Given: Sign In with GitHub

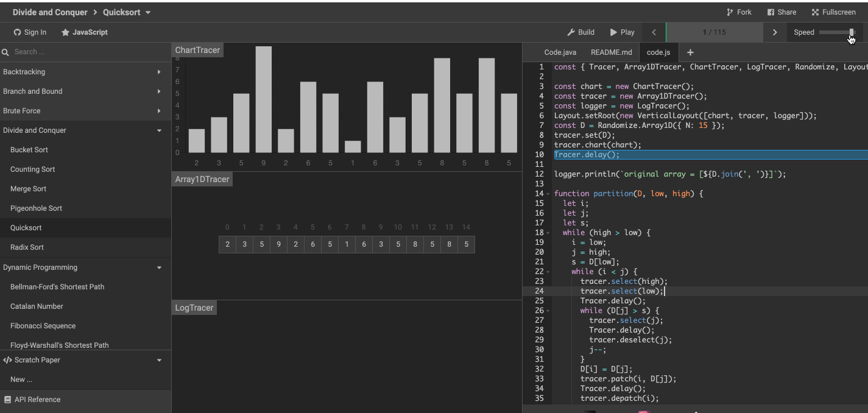Looking at the screenshot, I should [x=30, y=32].
